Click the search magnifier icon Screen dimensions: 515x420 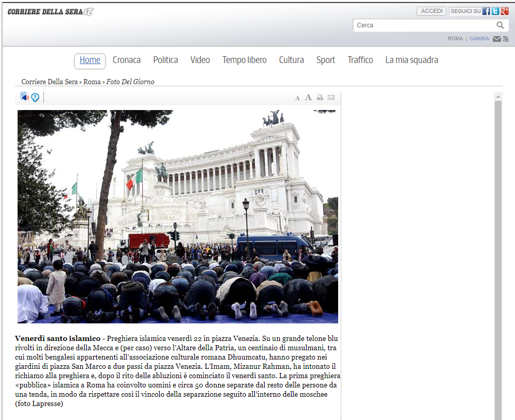tap(500, 25)
